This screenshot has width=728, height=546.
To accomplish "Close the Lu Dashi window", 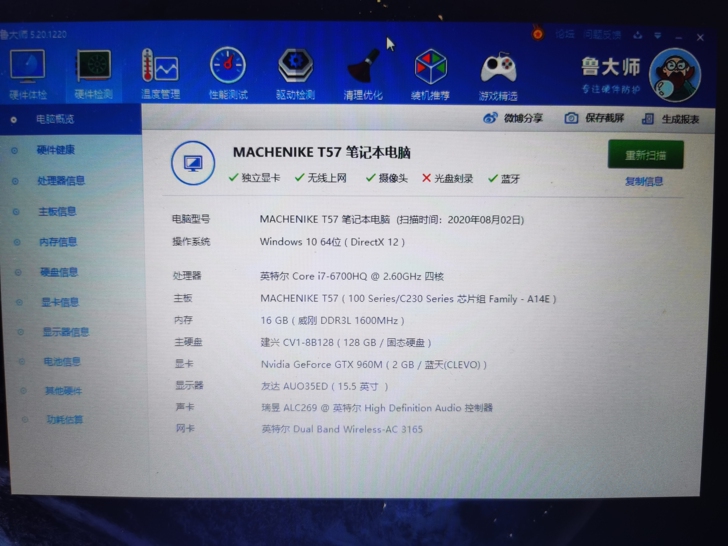I will point(700,38).
